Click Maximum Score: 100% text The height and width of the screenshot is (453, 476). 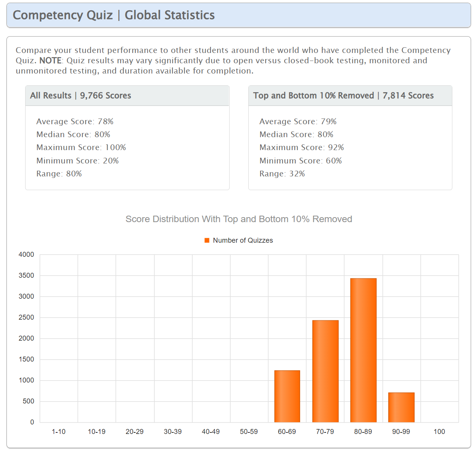click(81, 147)
